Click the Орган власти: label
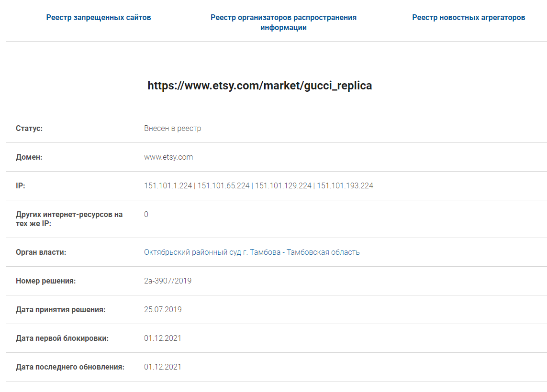Image resolution: width=547 pixels, height=392 pixels. (x=41, y=252)
